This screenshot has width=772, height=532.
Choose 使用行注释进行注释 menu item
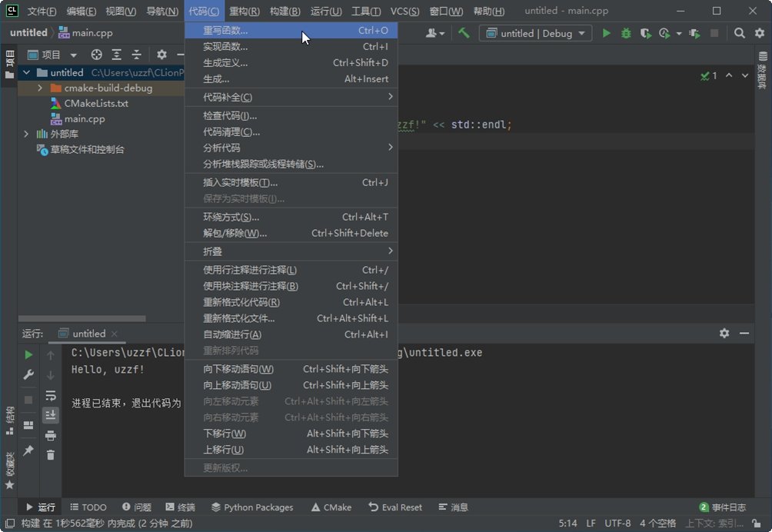(x=291, y=270)
